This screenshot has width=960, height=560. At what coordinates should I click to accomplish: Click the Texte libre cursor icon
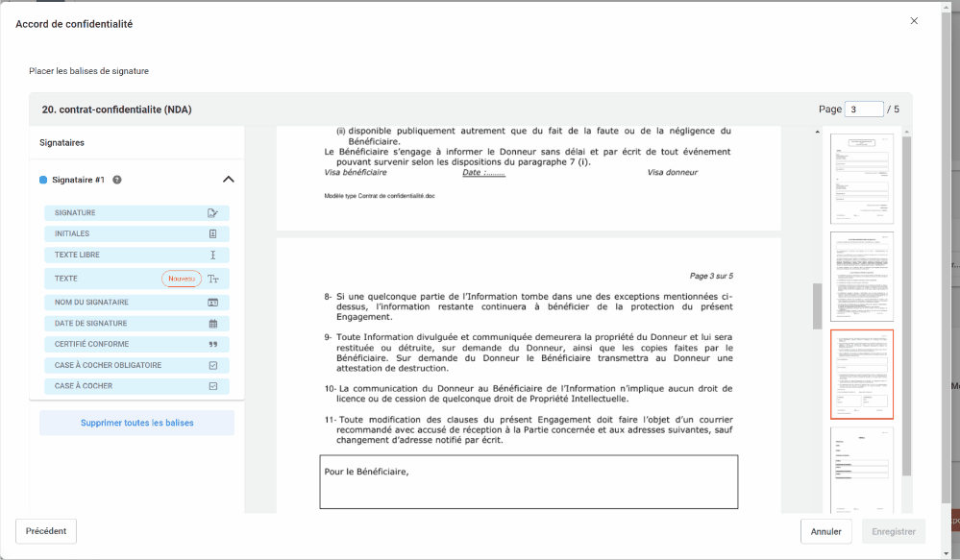(212, 256)
